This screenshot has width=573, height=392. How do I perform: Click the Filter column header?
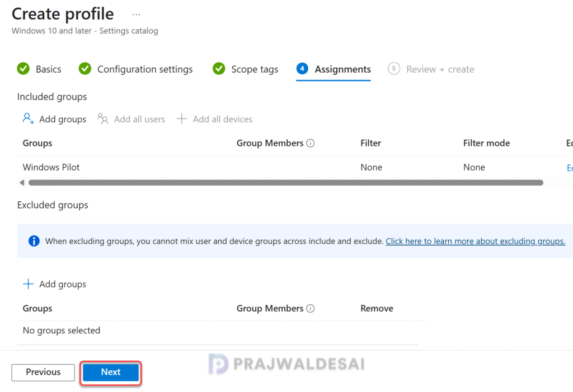[x=370, y=143]
